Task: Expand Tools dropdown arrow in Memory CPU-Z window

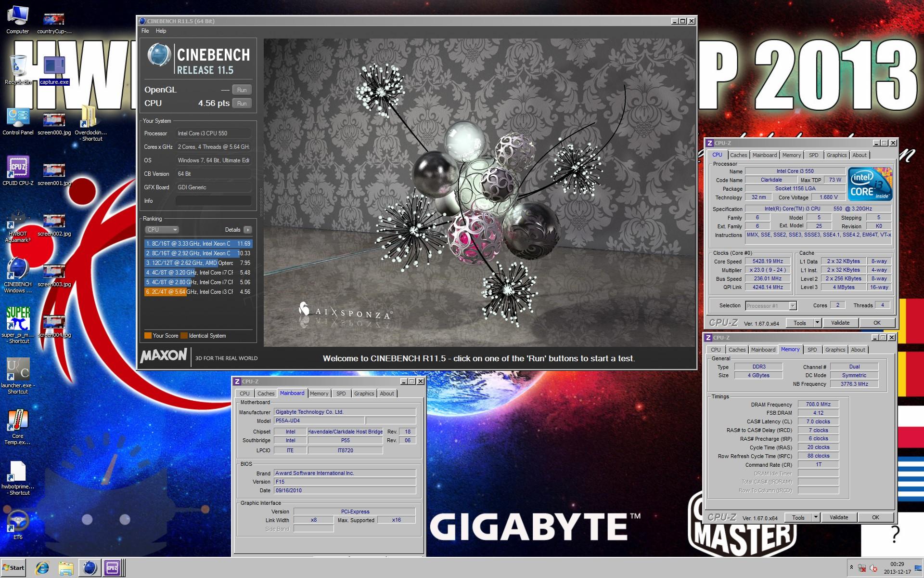Action: (816, 518)
